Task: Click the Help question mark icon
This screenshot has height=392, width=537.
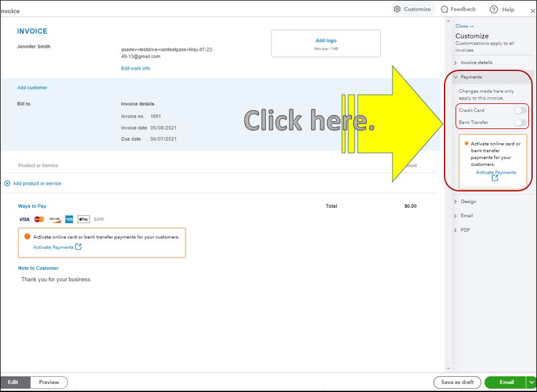Action: [494, 10]
